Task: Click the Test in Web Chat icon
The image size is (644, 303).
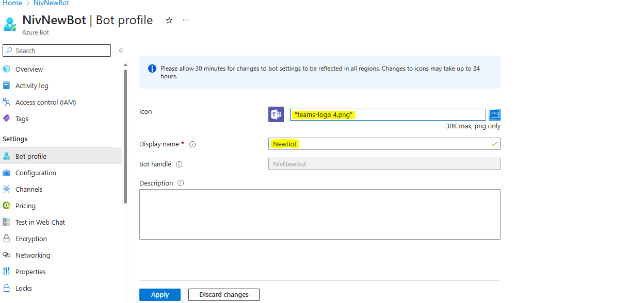Action: pyautogui.click(x=7, y=222)
